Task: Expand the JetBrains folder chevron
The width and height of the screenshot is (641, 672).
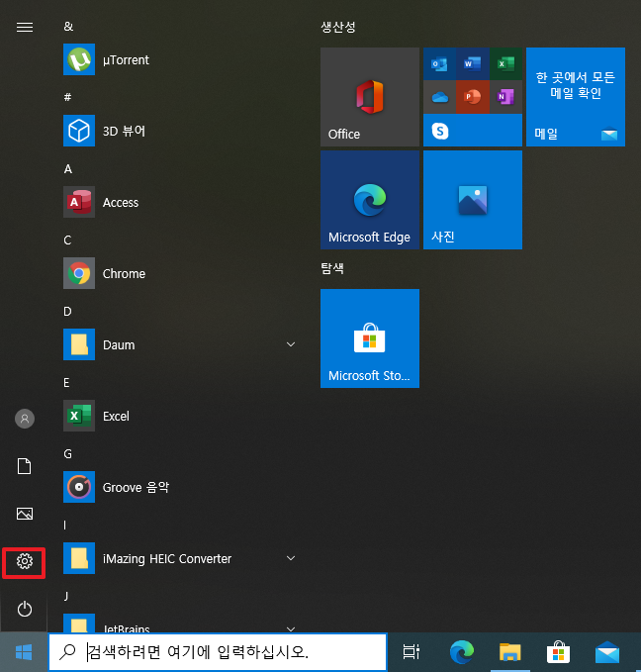Action: (x=291, y=628)
